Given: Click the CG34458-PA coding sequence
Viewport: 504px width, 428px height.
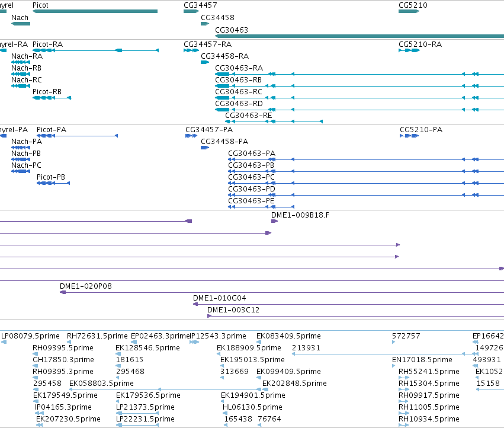Looking at the screenshot, I should pyautogui.click(x=205, y=148).
